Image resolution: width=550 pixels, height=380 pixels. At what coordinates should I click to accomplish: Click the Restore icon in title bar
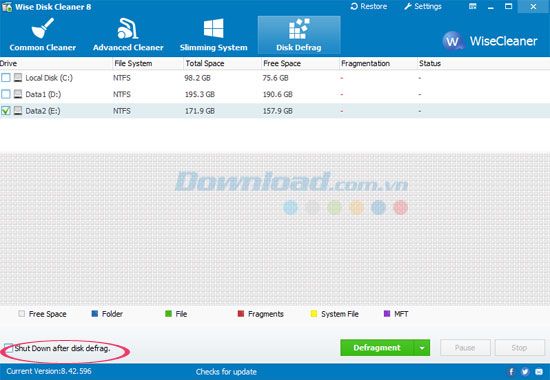(354, 6)
